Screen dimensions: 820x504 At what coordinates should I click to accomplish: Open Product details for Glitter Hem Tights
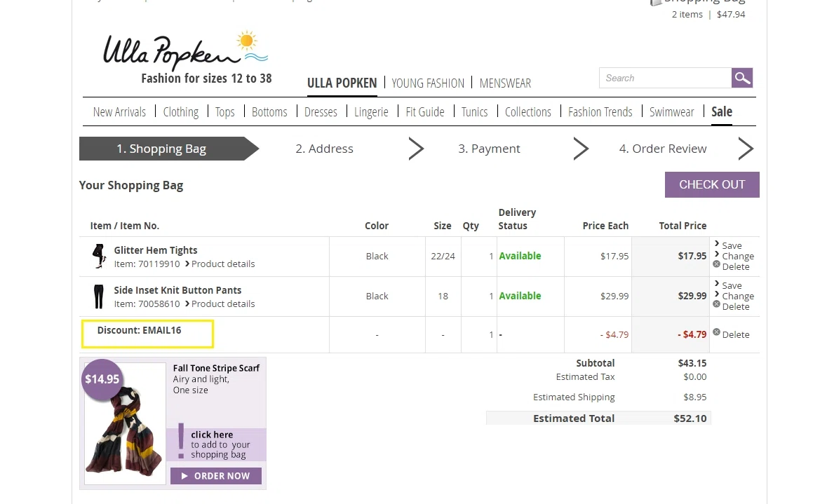pos(223,264)
